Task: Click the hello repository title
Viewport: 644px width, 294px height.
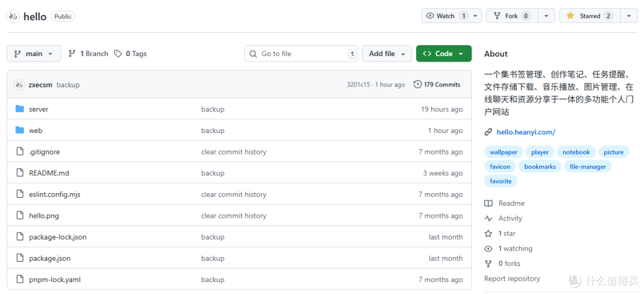Action: [35, 17]
